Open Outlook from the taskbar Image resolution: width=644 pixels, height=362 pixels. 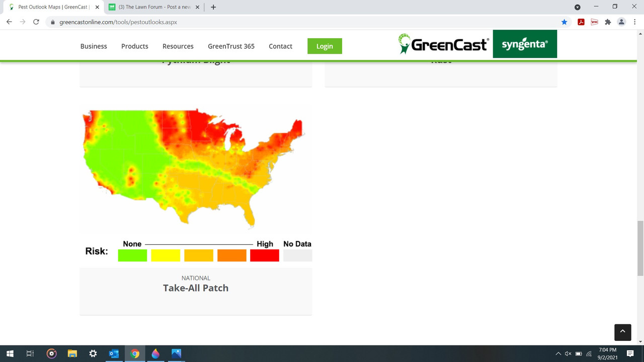click(x=114, y=353)
